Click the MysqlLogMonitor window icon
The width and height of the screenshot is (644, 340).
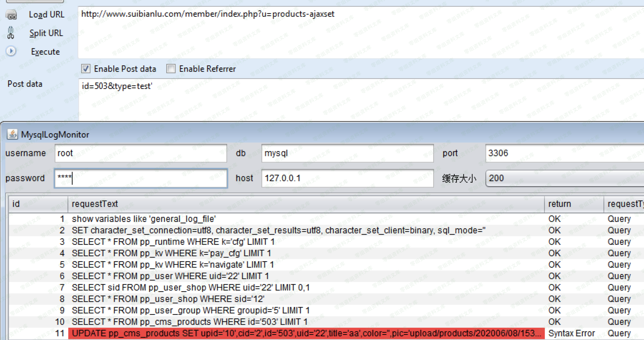pos(12,134)
